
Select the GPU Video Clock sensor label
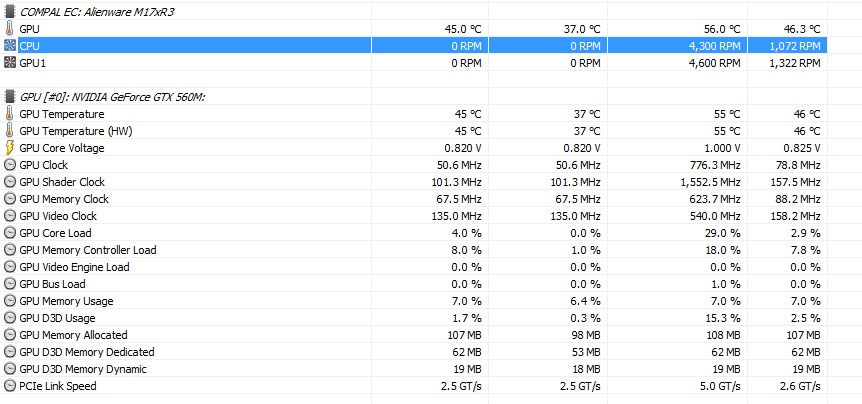(58, 216)
